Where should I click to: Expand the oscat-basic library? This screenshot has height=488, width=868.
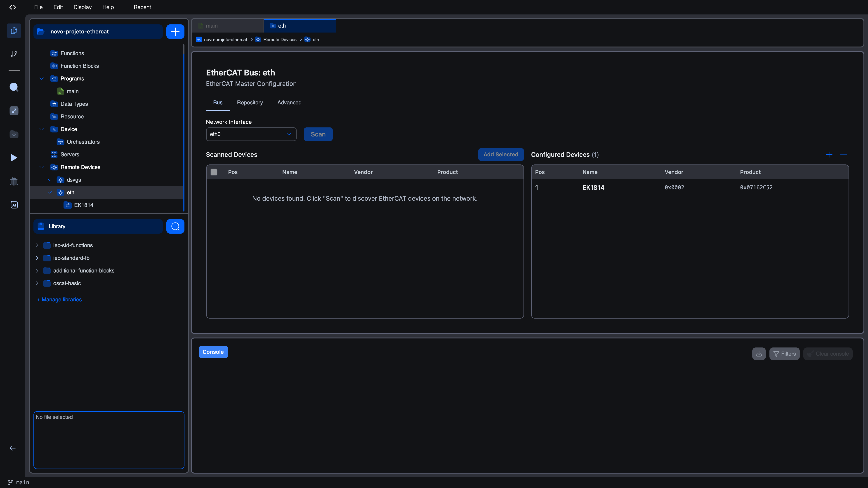(37, 283)
